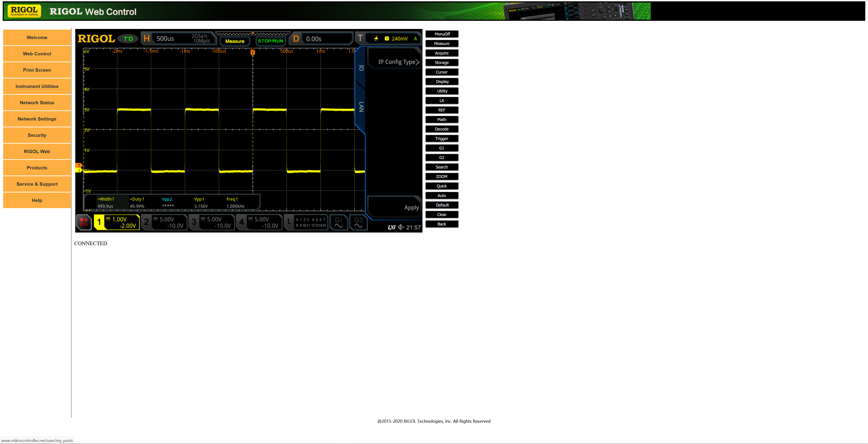
Task: Click the G1 virtual key
Action: coord(442,148)
